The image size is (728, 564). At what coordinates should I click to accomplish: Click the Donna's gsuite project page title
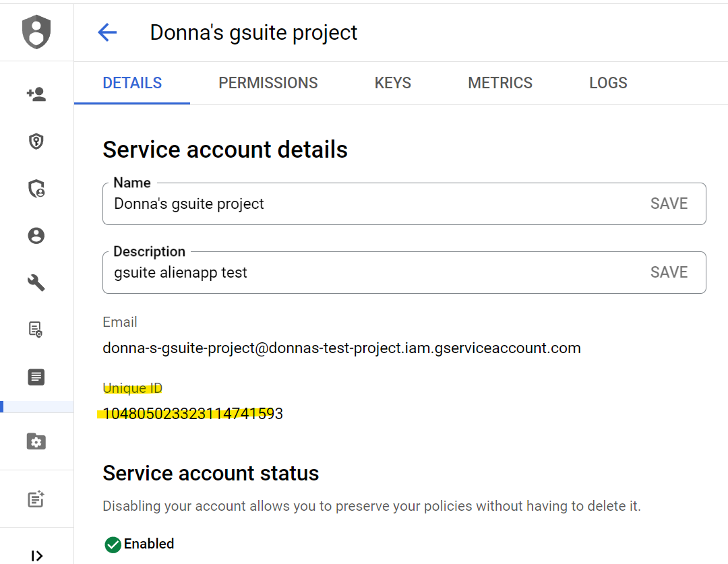[x=253, y=33]
